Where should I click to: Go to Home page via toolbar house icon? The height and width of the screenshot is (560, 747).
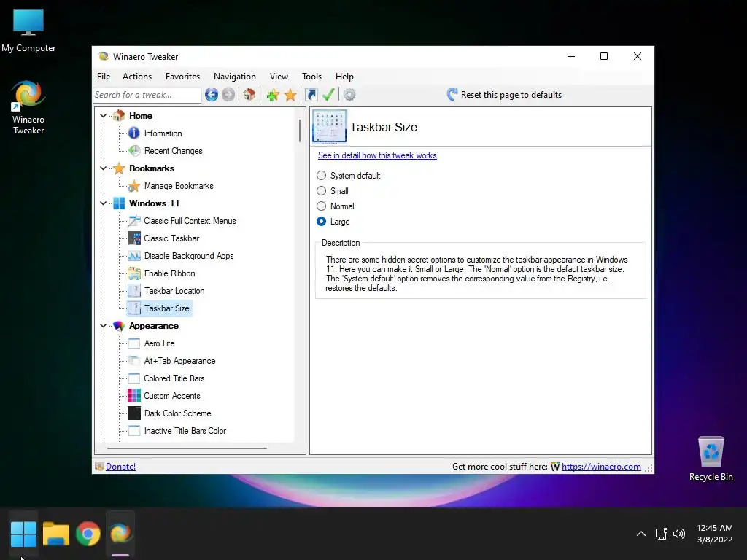[249, 94]
